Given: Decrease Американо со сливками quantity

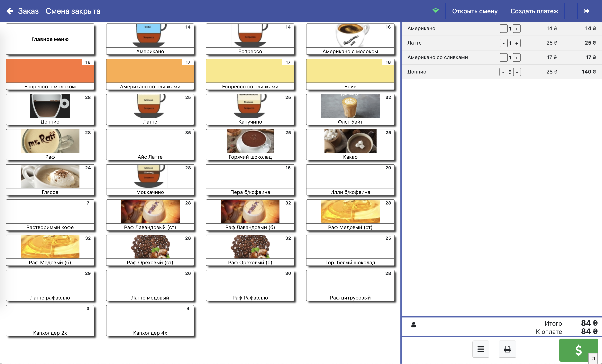Looking at the screenshot, I should point(503,57).
